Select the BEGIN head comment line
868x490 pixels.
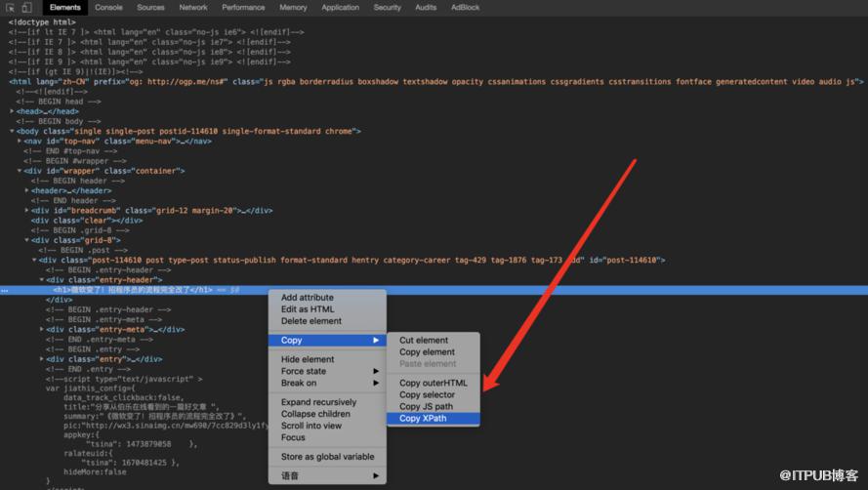click(x=59, y=102)
